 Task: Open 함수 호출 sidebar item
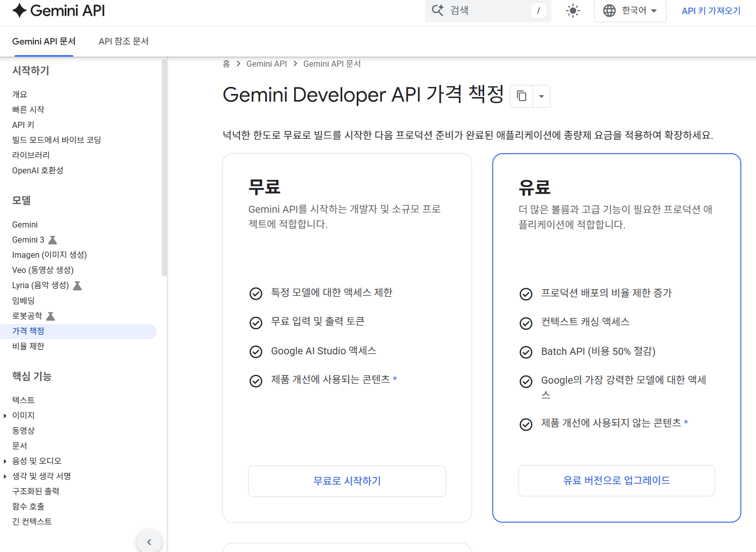click(28, 507)
